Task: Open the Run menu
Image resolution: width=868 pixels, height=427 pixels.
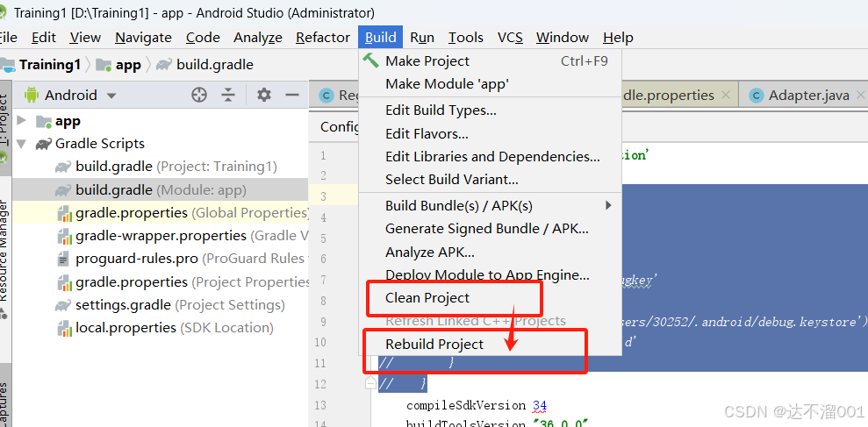Action: click(422, 38)
